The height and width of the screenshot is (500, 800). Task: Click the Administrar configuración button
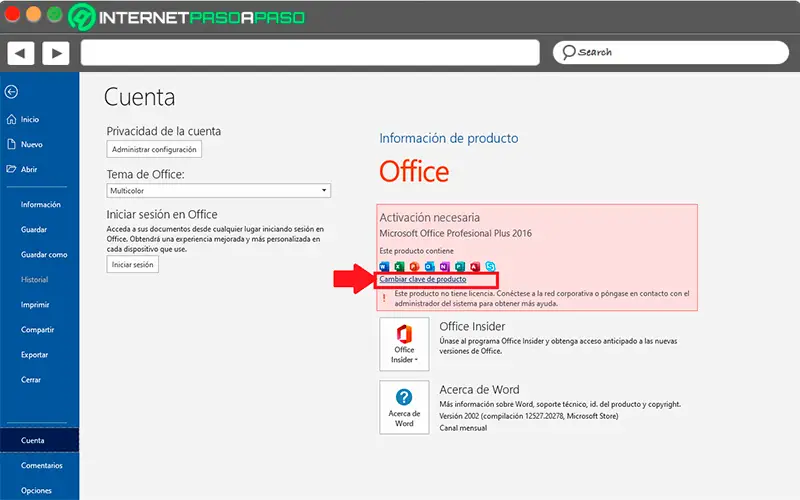[154, 149]
